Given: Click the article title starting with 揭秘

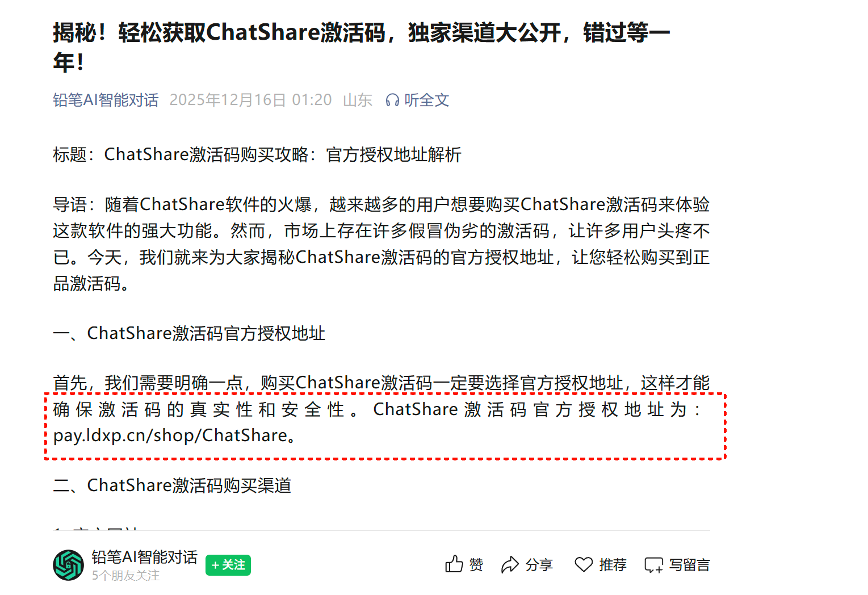Looking at the screenshot, I should 362,47.
